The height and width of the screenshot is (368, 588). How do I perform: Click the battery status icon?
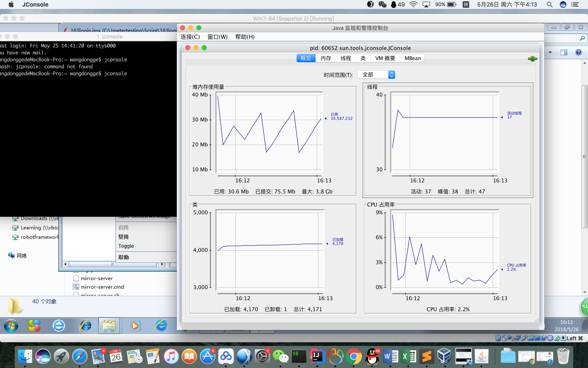(x=452, y=4)
